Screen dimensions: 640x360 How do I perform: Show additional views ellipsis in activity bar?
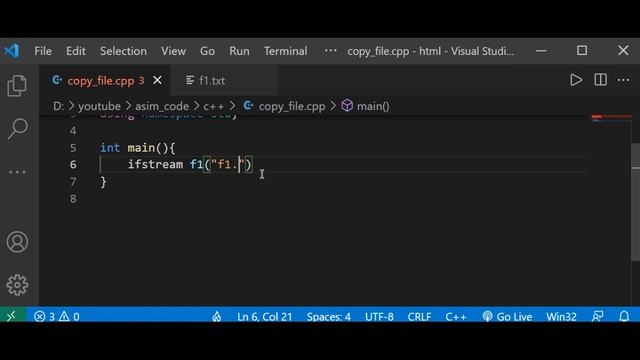coord(18,172)
